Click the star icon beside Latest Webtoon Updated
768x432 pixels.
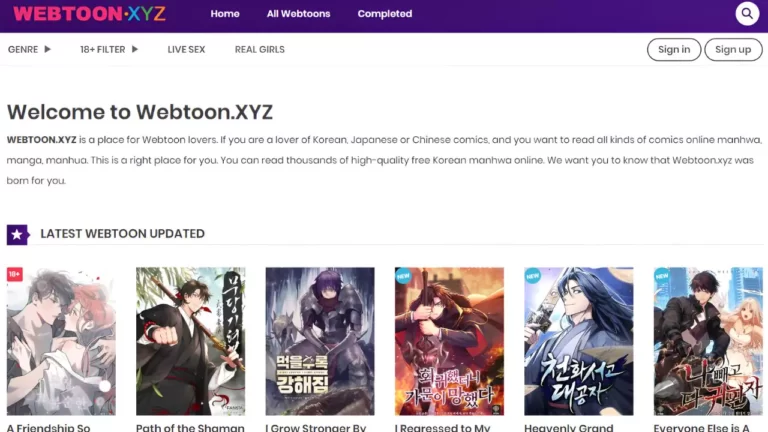(x=17, y=235)
